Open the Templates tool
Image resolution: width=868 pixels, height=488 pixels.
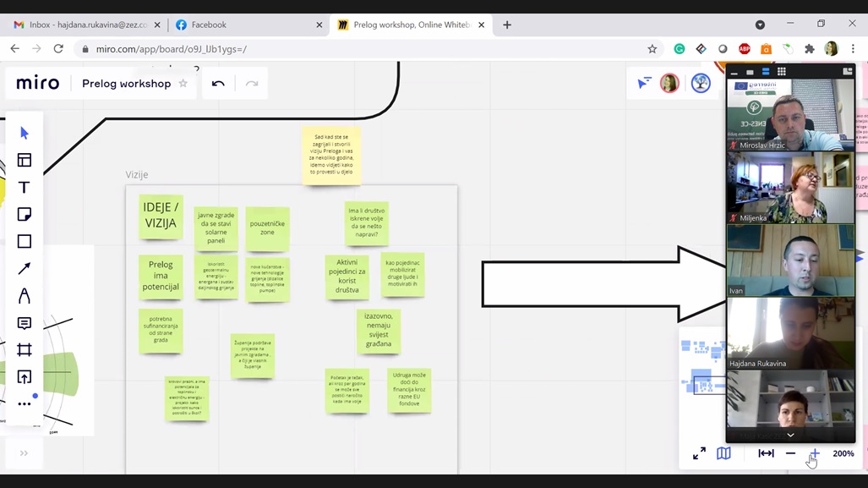pyautogui.click(x=24, y=161)
